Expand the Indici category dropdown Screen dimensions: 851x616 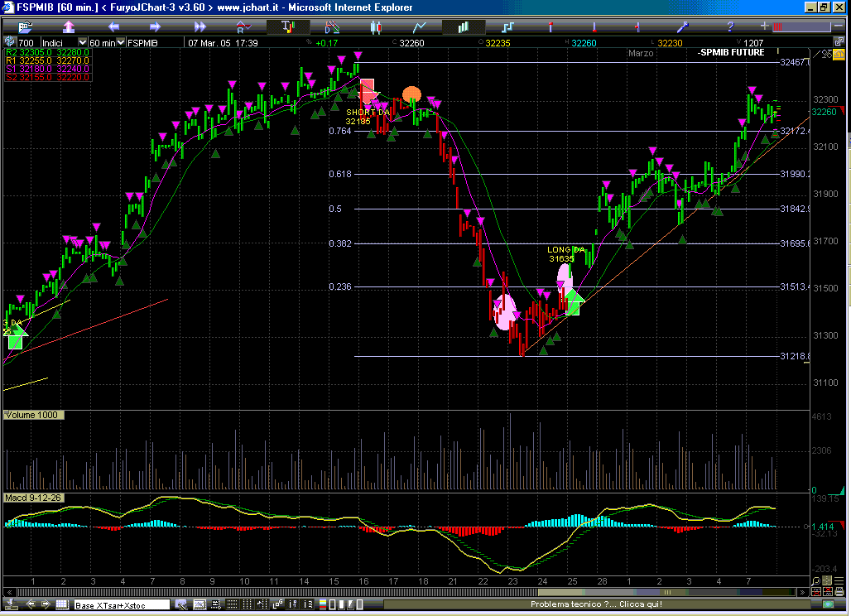point(82,42)
